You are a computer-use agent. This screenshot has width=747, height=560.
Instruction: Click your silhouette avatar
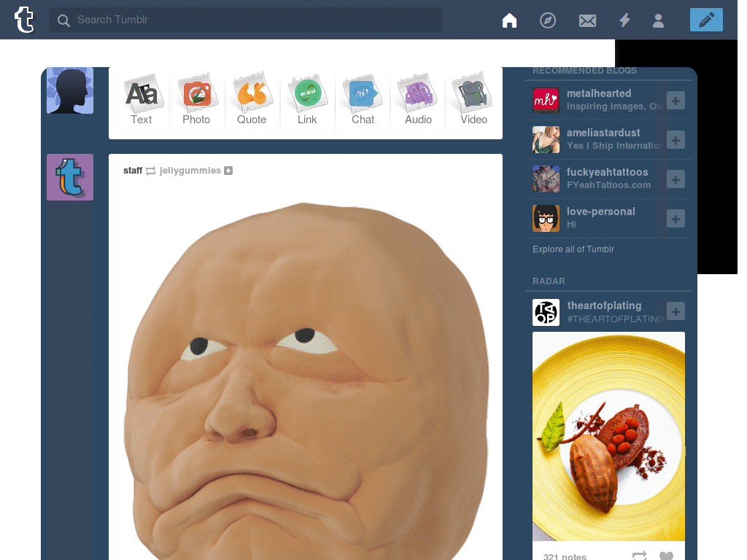70,90
